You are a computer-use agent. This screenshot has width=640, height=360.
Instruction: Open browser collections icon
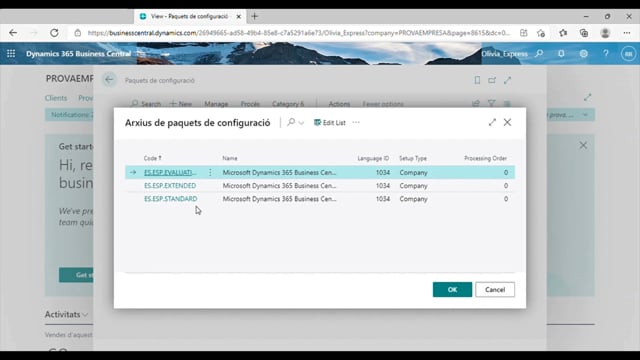584,33
